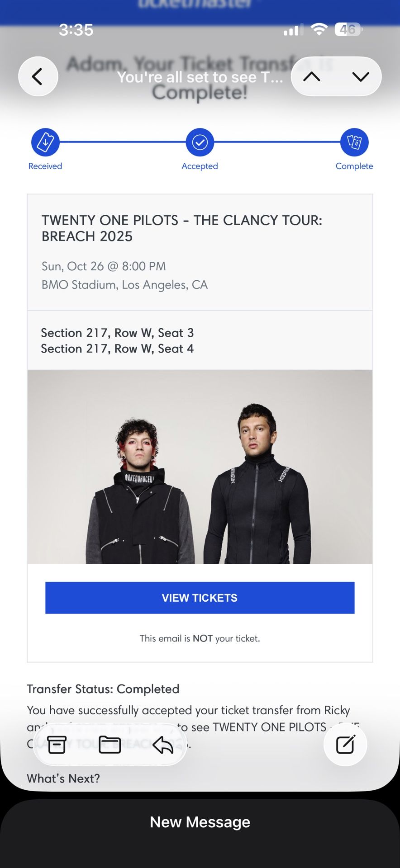Tap the Received ticket icon
400x868 pixels.
pyautogui.click(x=45, y=142)
